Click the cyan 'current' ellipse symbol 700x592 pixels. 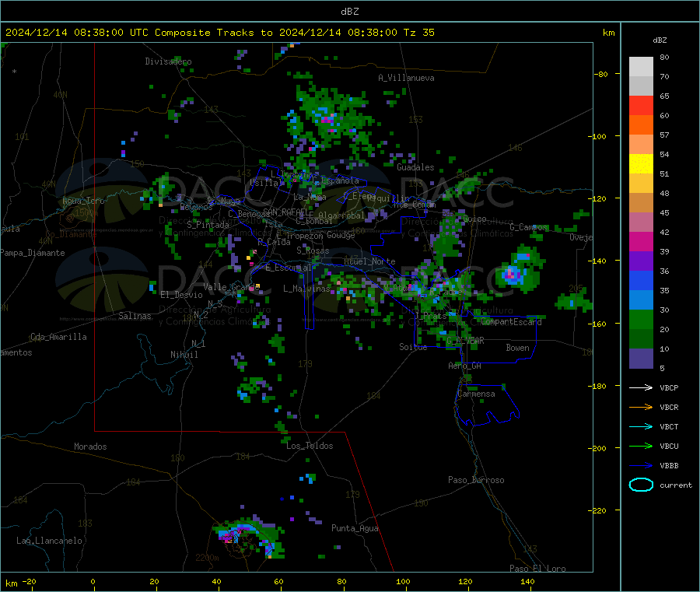point(641,485)
